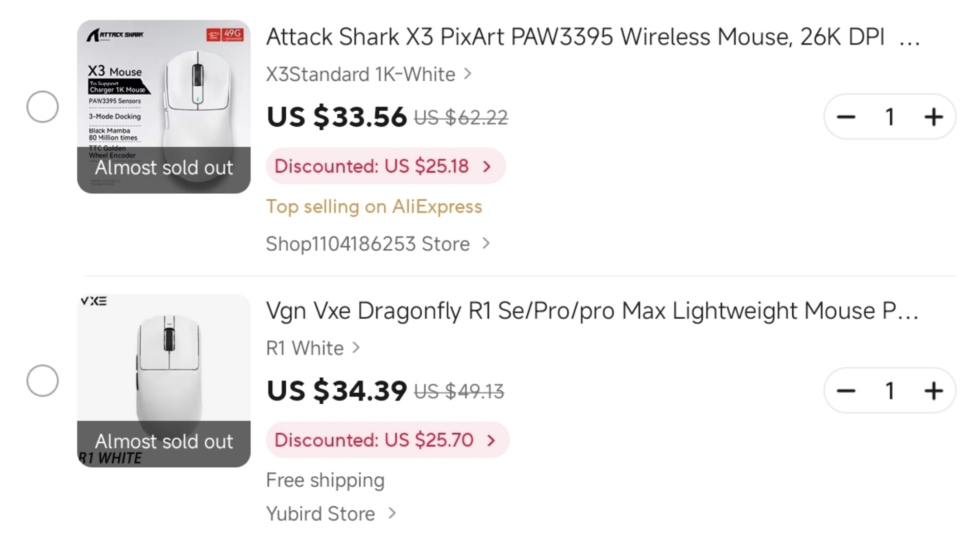Click Attack Shark quantity value field
980x543 pixels.
tap(890, 117)
